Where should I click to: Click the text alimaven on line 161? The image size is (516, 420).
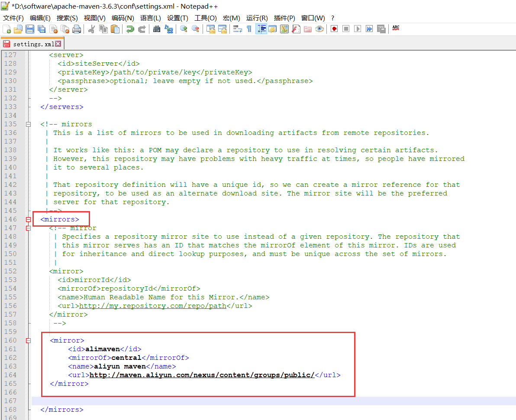pyautogui.click(x=103, y=349)
